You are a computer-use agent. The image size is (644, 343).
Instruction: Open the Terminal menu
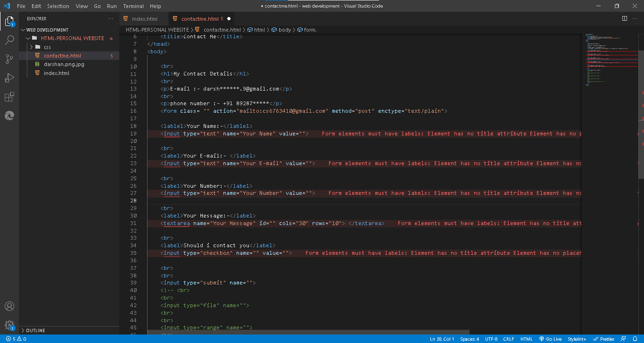(x=133, y=6)
